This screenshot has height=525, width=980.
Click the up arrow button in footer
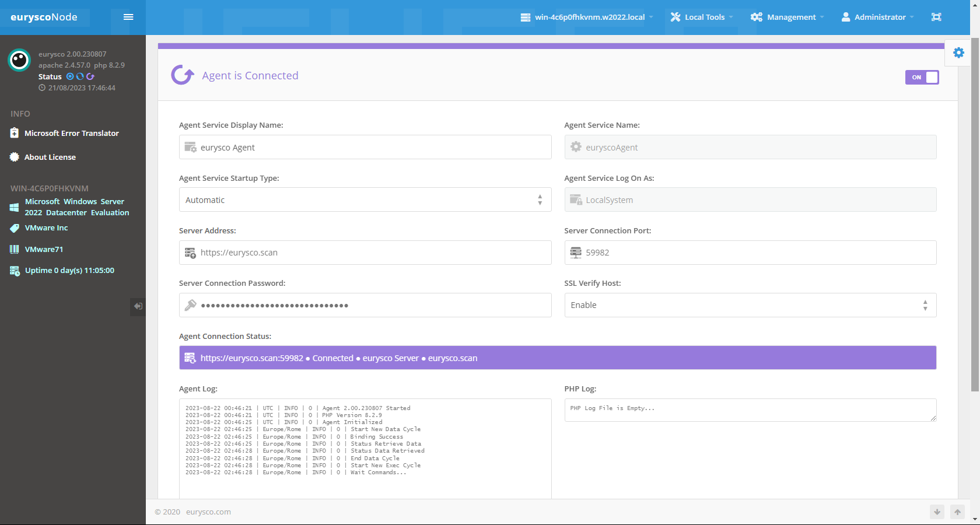(x=957, y=512)
